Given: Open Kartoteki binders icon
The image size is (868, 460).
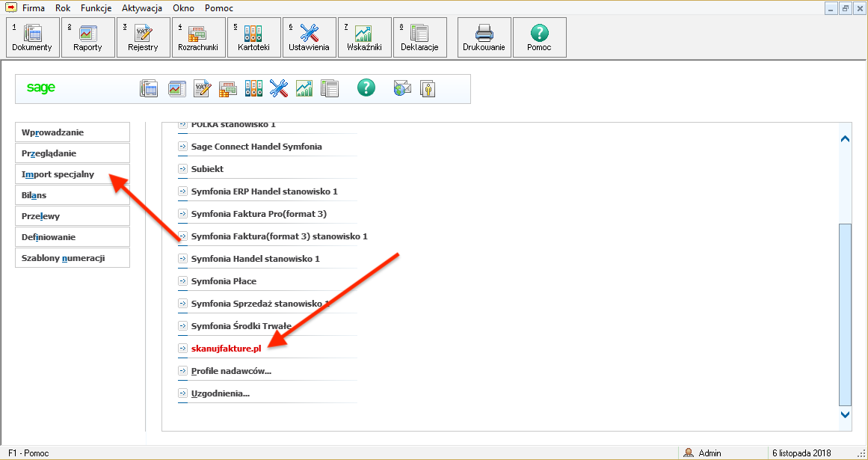Looking at the screenshot, I should click(x=253, y=37).
